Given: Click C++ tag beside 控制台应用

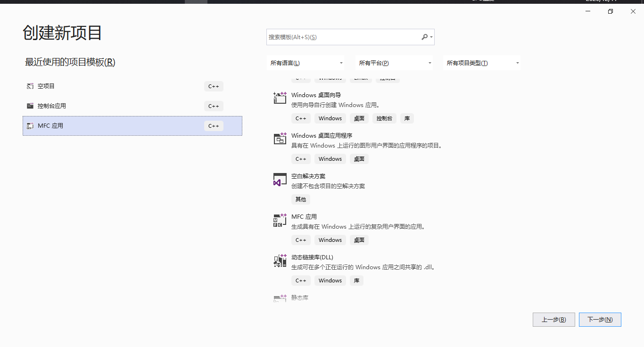Looking at the screenshot, I should pyautogui.click(x=214, y=106).
